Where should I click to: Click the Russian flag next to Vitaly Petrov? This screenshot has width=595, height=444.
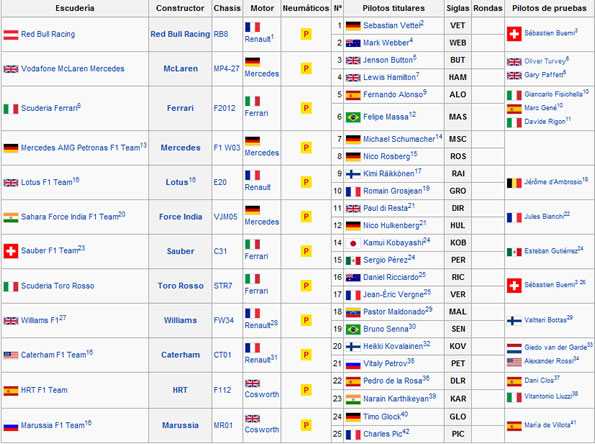(353, 364)
